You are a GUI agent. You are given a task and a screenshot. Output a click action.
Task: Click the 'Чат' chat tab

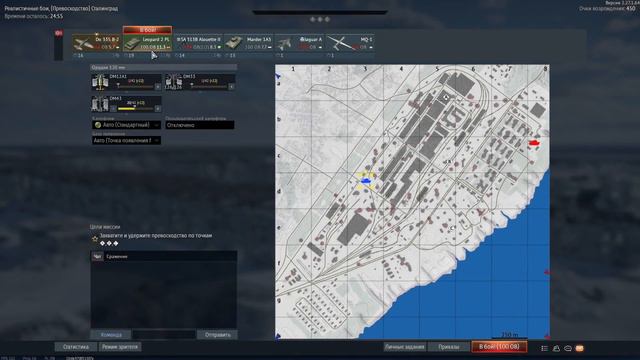pos(97,256)
